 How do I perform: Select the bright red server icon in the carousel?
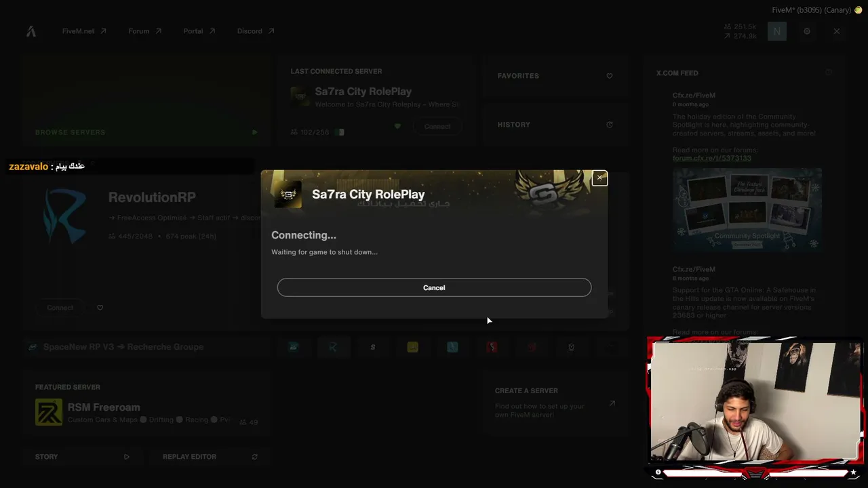point(492,347)
